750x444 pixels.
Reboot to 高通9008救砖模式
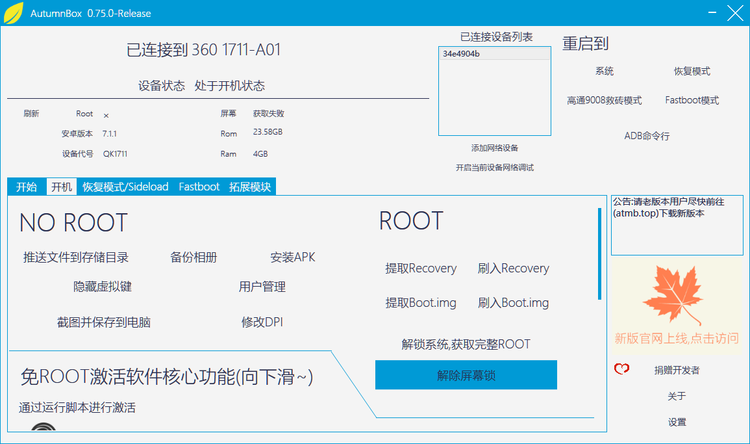604,101
